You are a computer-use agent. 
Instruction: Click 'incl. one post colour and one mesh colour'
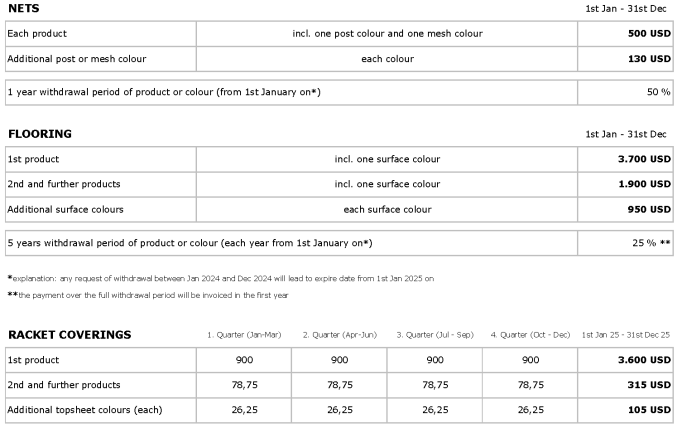point(387,34)
